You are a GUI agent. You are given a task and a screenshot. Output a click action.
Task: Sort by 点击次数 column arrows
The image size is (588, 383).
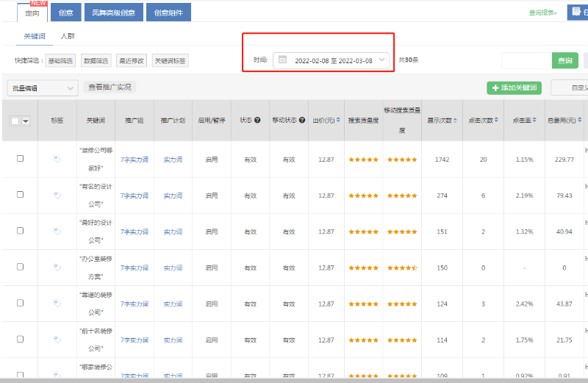point(498,120)
